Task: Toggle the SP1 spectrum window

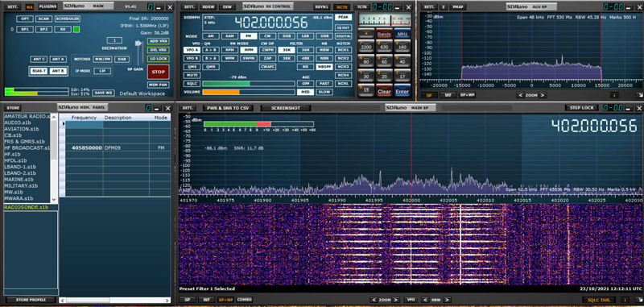Action: (25, 29)
